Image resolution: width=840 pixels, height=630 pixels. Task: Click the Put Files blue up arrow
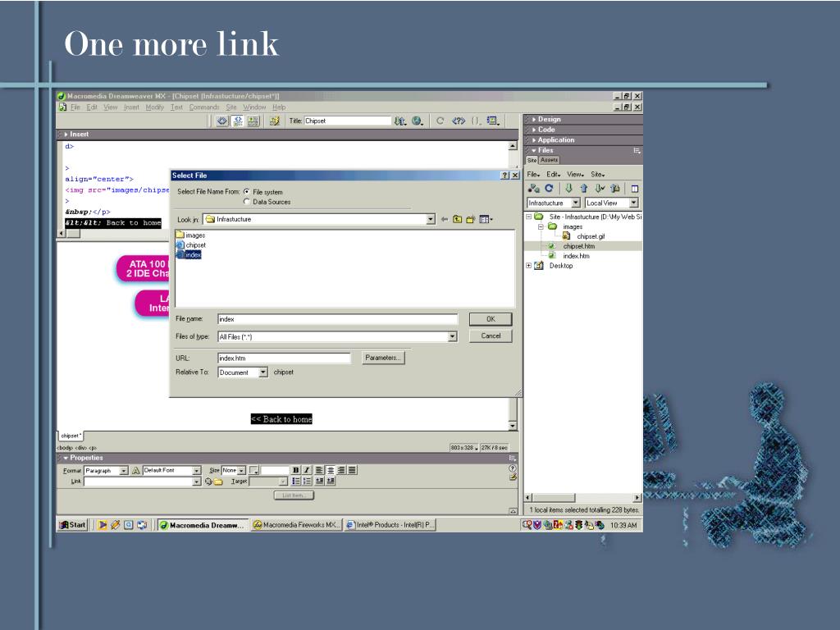[584, 189]
